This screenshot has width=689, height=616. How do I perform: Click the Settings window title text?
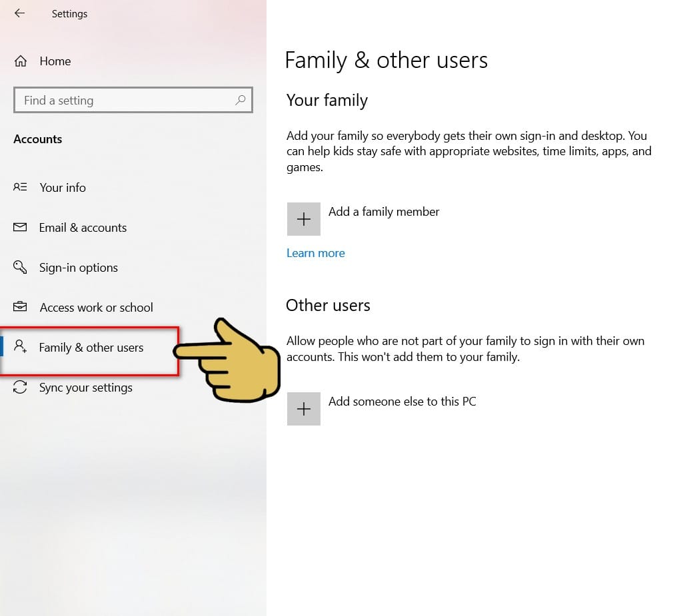click(x=69, y=14)
